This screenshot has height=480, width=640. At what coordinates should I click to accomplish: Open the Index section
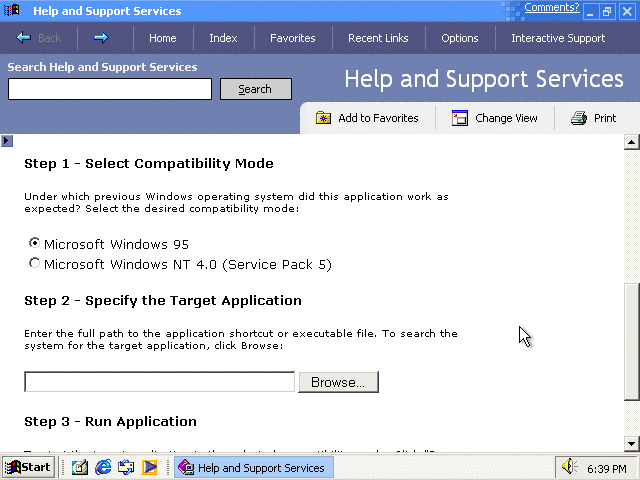point(223,38)
